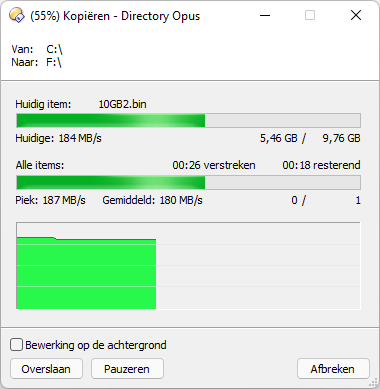Click the disabled maximize window button
Screen dimensions: 380x389
310,15
